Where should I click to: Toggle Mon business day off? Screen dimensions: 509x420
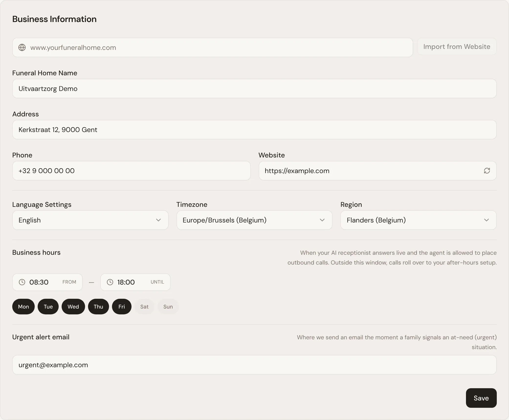click(23, 307)
